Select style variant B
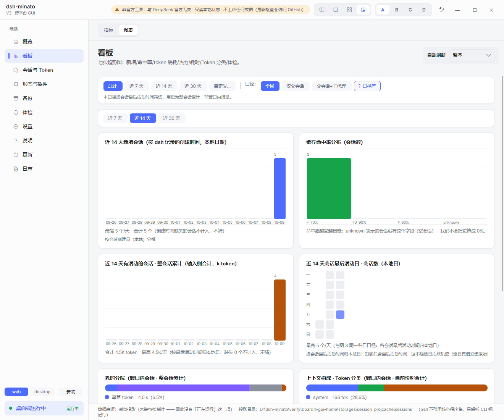This screenshot has height=420, width=504. pos(397,10)
